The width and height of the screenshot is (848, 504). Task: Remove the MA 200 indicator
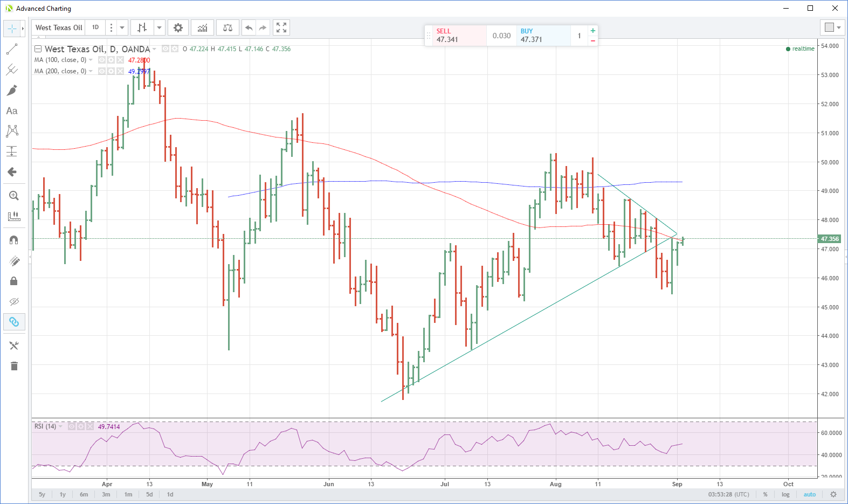point(120,71)
